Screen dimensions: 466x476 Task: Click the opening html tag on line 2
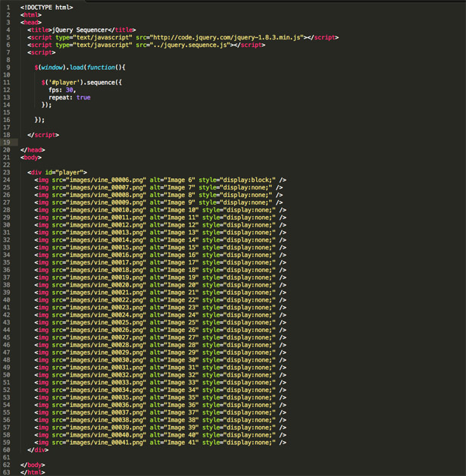31,15
